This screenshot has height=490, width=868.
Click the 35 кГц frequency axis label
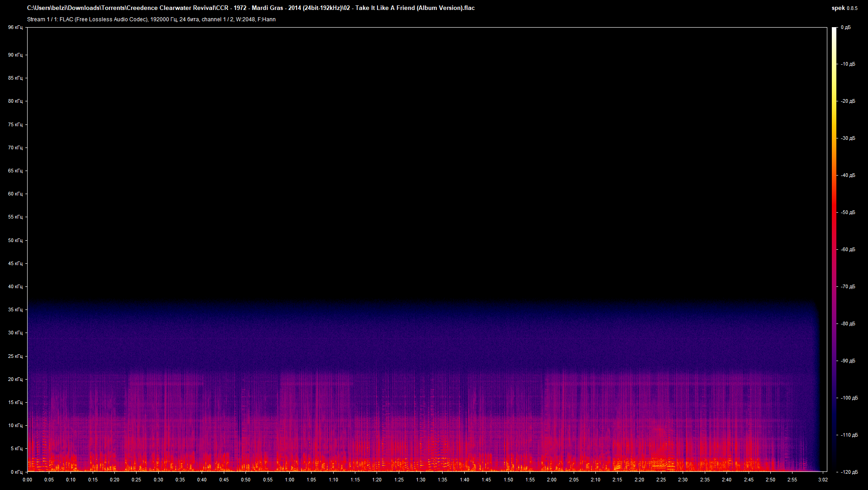point(15,309)
